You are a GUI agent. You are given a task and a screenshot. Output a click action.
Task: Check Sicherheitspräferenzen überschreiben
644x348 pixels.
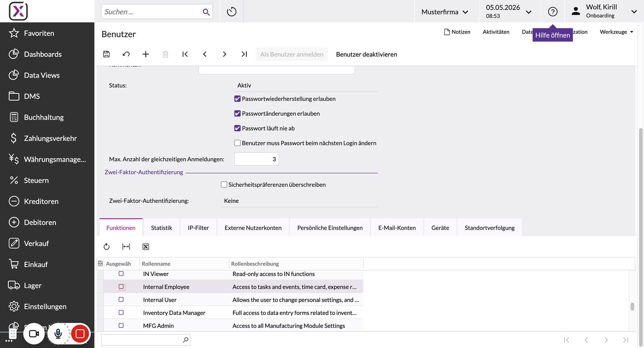coord(224,184)
